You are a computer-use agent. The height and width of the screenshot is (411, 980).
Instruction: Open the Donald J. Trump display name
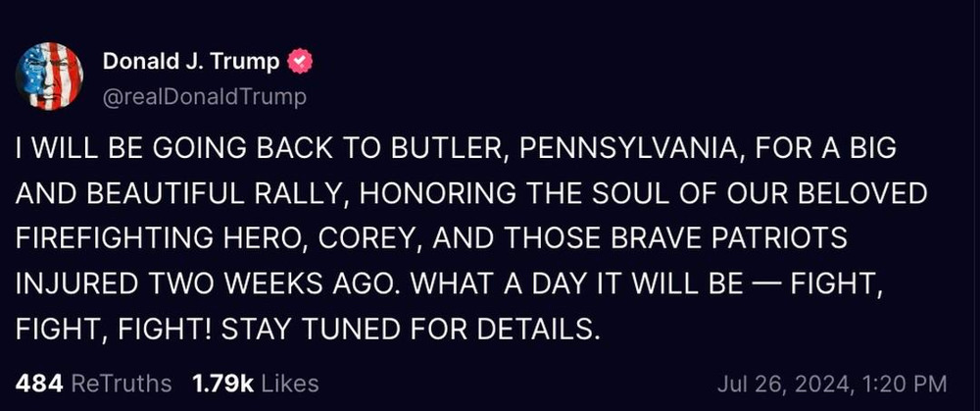point(191,61)
